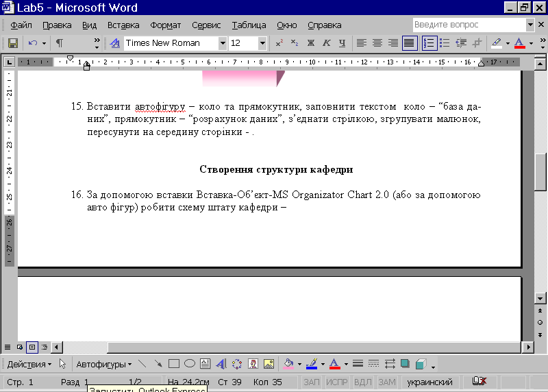This screenshot has height=392, width=548.
Task: Toggle justify alignment
Action: [409, 43]
